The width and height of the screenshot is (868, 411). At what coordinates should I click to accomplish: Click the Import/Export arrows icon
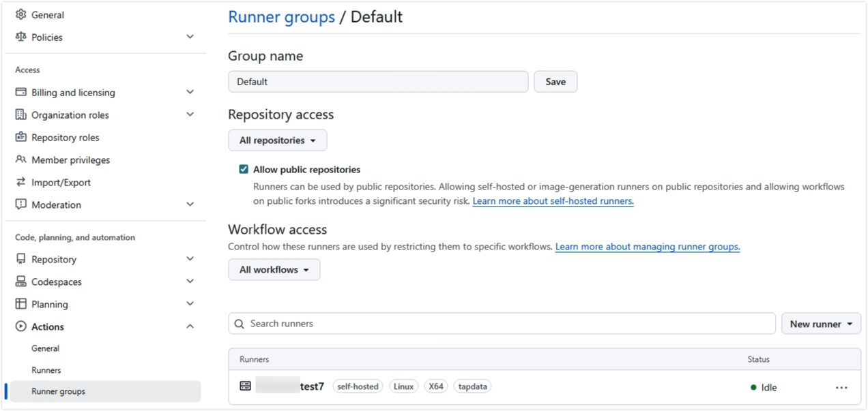(x=21, y=182)
